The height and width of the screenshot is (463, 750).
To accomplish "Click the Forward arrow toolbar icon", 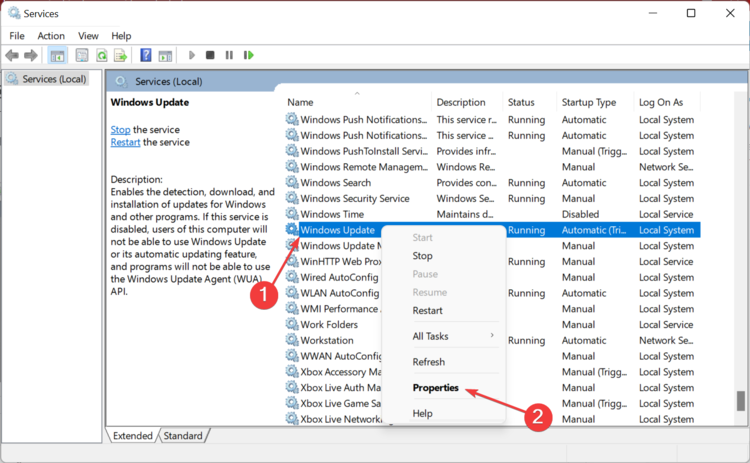I will [31, 55].
